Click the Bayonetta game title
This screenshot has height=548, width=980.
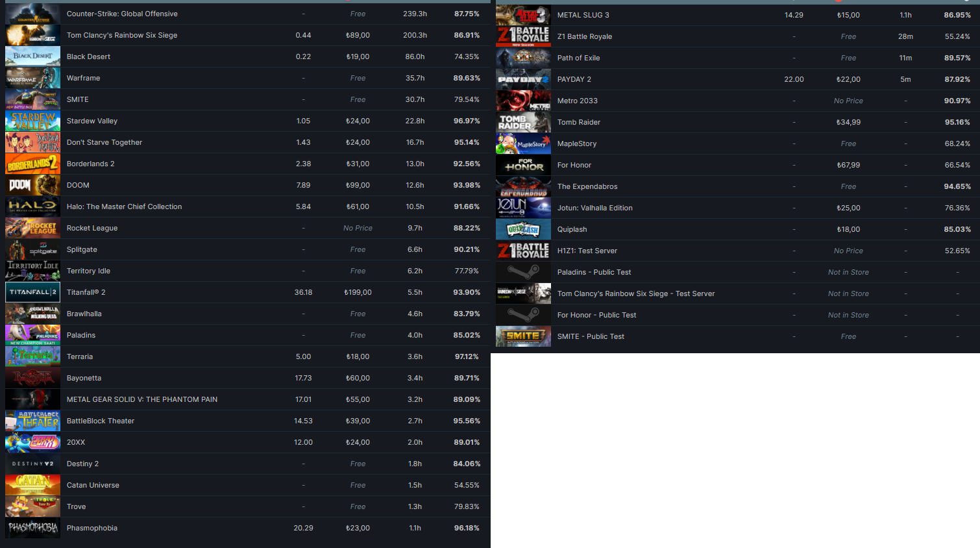click(x=84, y=378)
